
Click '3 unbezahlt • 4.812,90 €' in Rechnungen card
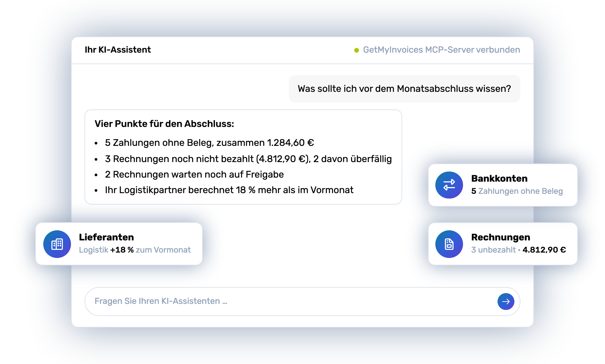(518, 250)
